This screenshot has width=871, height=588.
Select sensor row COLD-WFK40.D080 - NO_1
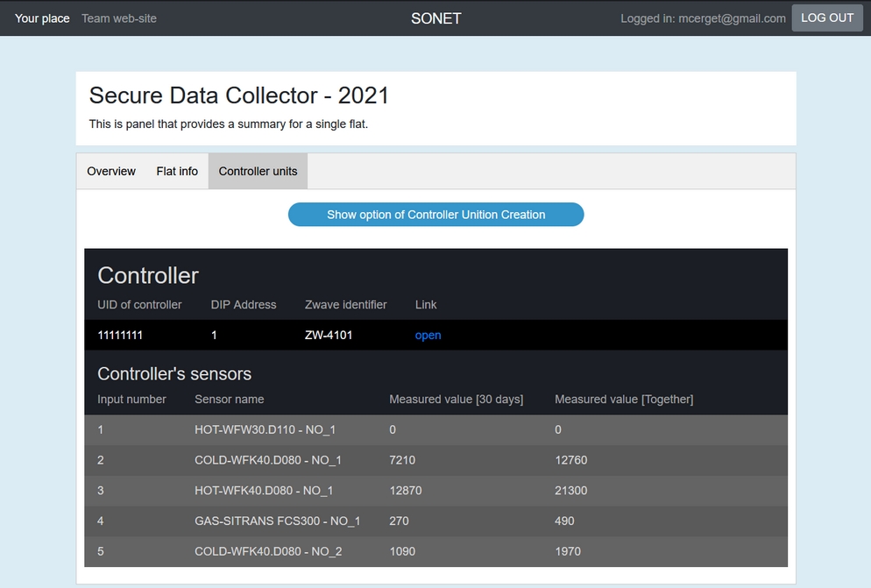pos(267,461)
